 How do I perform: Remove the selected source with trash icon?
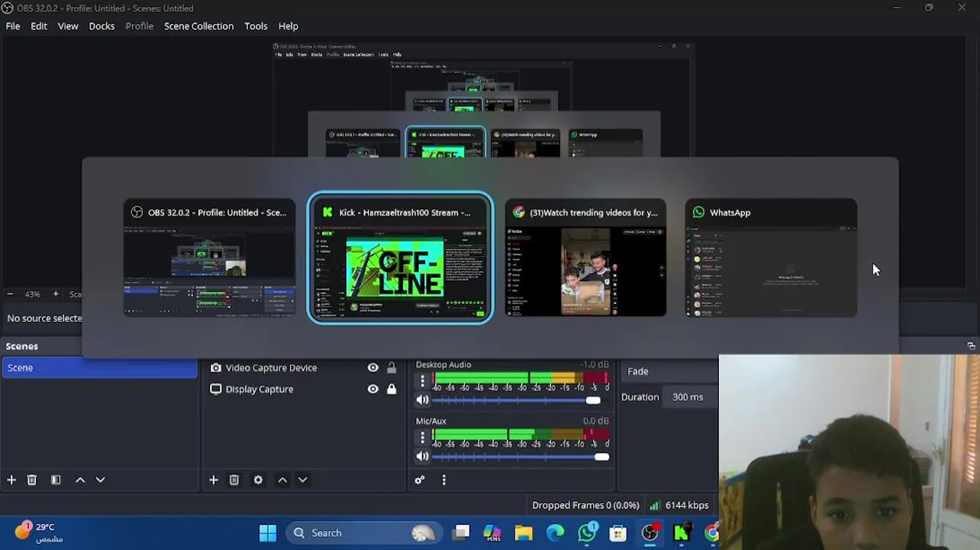234,480
